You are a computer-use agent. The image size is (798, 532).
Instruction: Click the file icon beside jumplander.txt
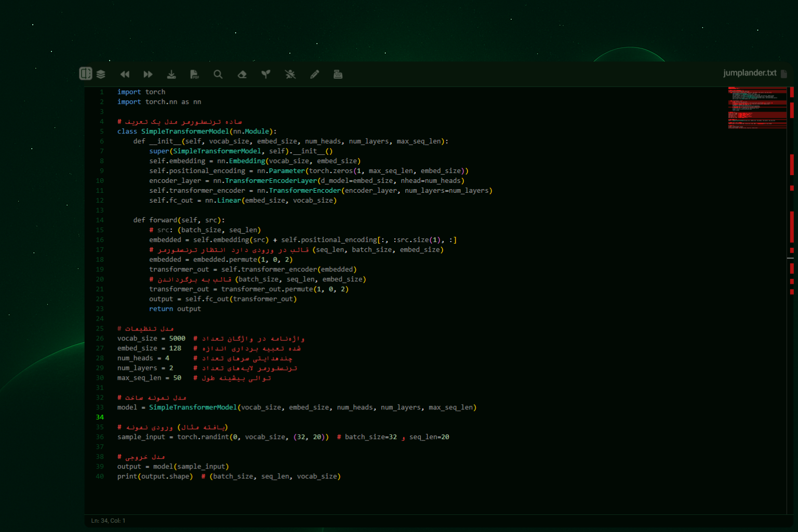coord(784,74)
